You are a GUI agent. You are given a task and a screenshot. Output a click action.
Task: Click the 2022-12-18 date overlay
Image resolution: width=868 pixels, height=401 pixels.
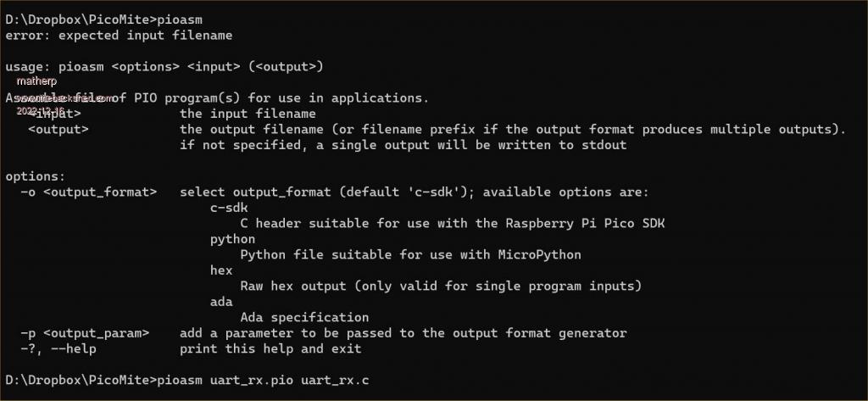coord(39,110)
